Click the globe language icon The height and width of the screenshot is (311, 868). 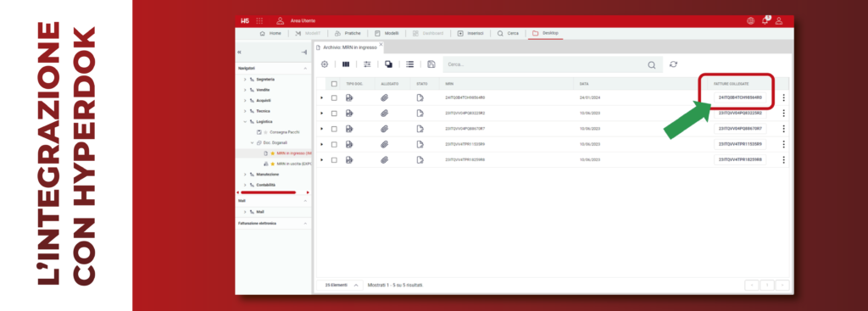click(750, 21)
